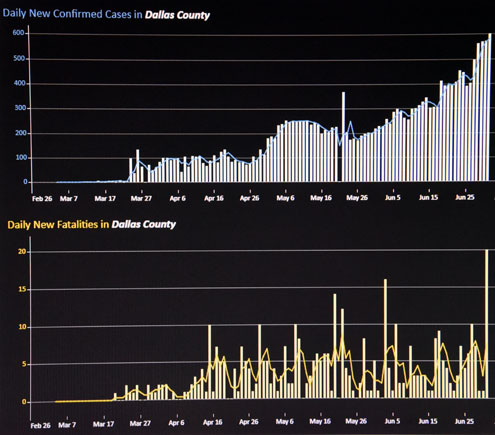This screenshot has width=495, height=435.
Task: Select the 500 label on the cases y-axis
Action: [19, 58]
